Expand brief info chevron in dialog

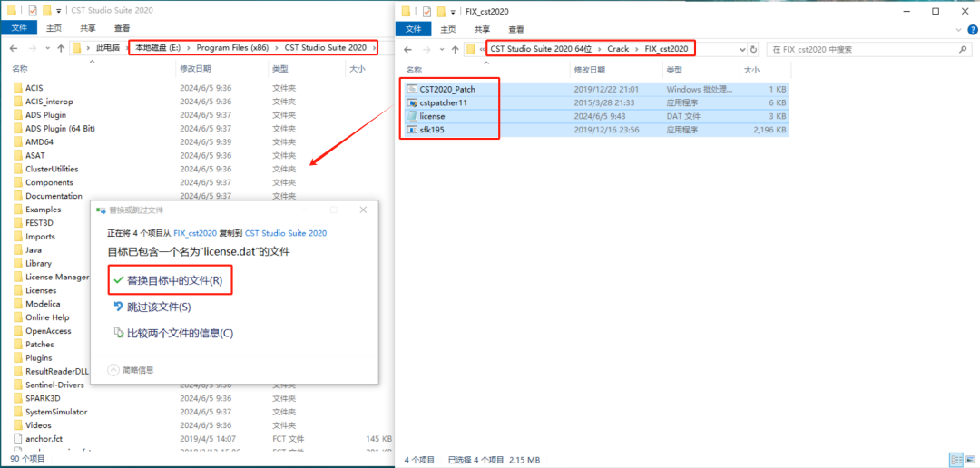tap(113, 370)
